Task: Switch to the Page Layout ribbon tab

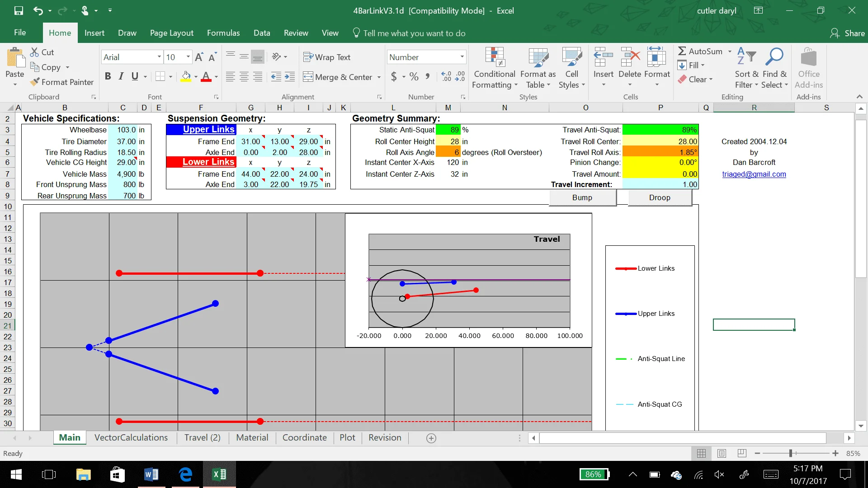Action: tap(171, 33)
